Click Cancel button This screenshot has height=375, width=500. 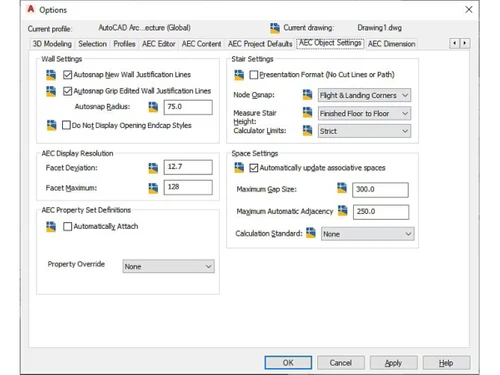(x=341, y=363)
